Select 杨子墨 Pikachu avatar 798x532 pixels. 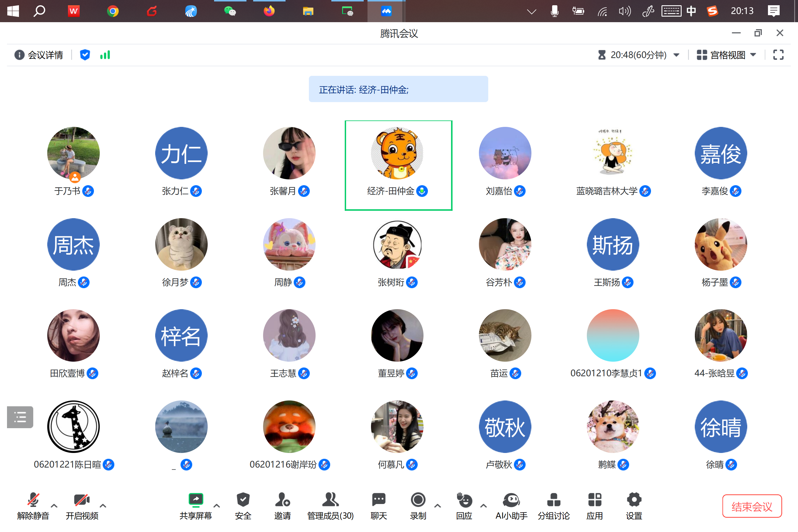(721, 244)
